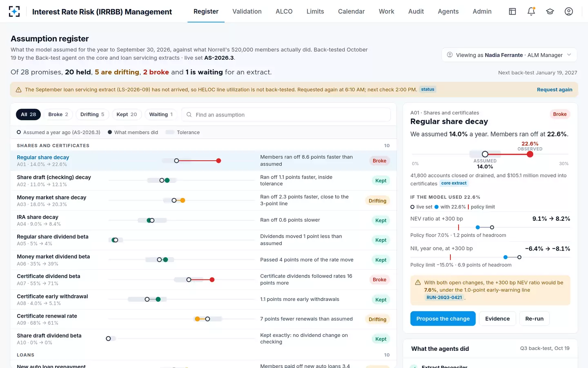Open the notifications bell

pyautogui.click(x=531, y=11)
